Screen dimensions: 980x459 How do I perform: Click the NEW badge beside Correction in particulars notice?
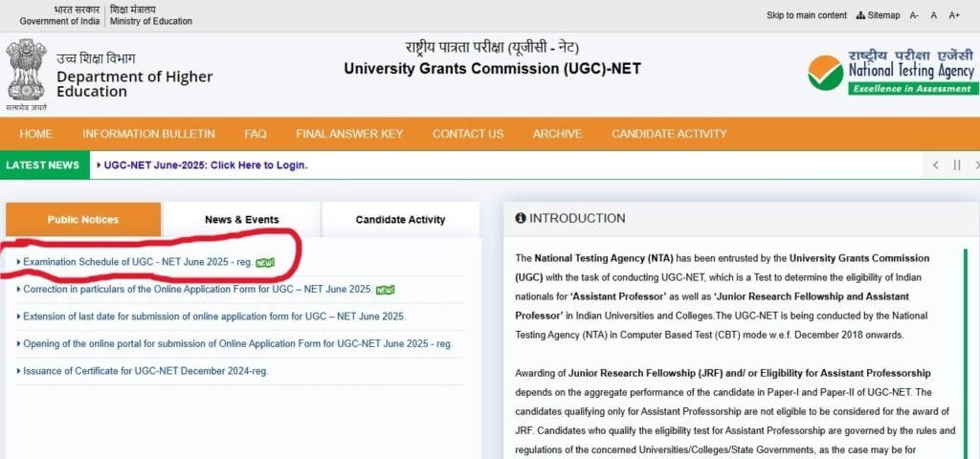coord(386,290)
